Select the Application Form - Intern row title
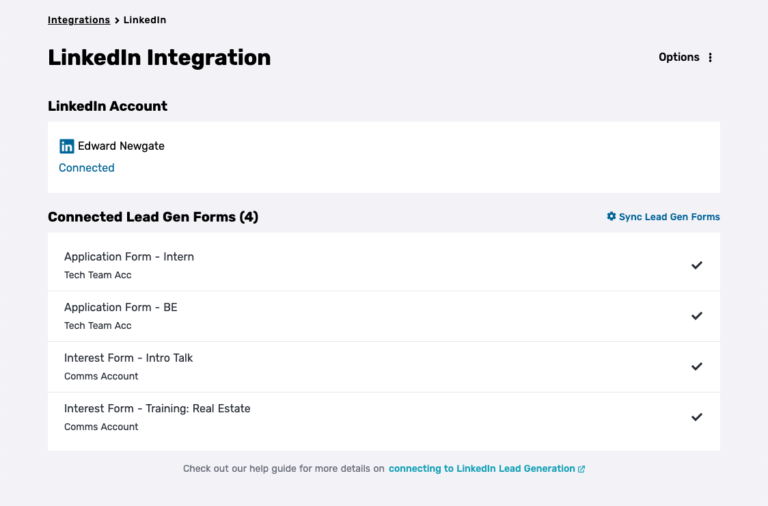Screen dimensions: 768x506 pos(129,257)
